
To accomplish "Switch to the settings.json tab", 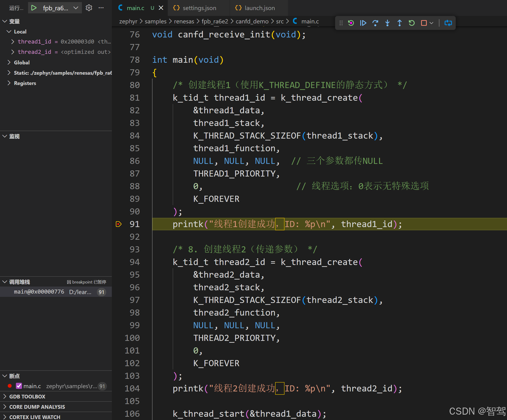I will point(199,8).
